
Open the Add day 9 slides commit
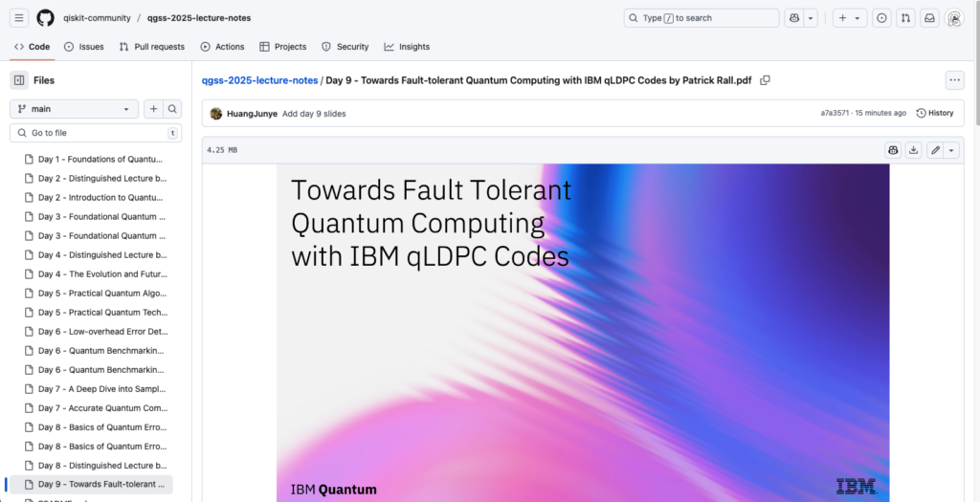314,114
